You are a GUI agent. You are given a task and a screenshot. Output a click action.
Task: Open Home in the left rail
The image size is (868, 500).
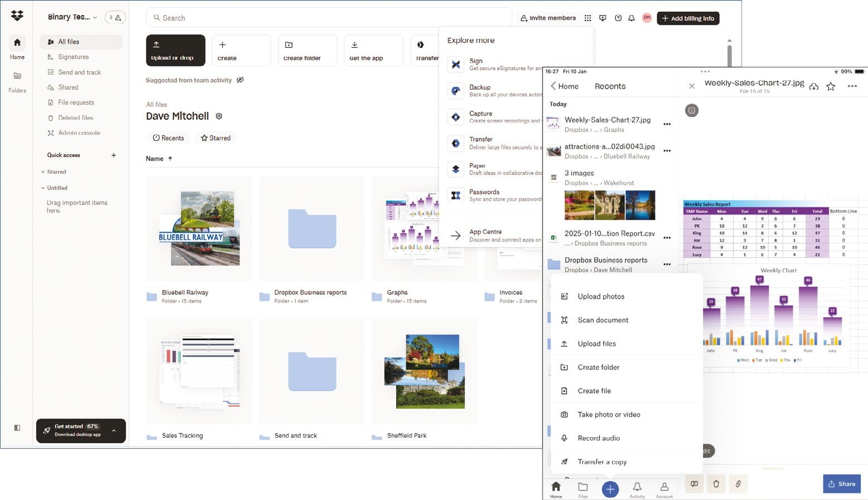17,48
